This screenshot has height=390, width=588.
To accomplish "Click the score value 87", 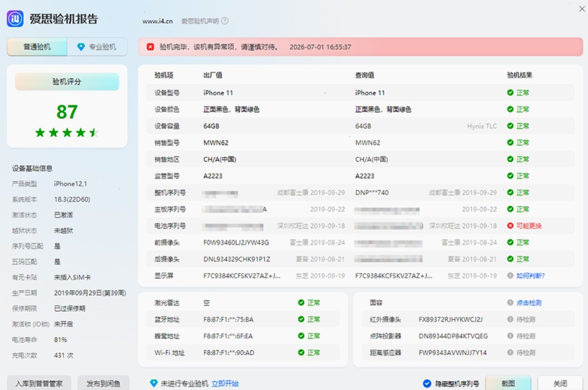I will pyautogui.click(x=67, y=112).
